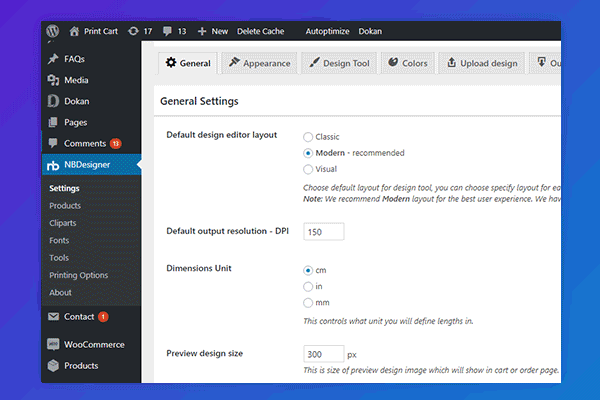Click the hammer icon on Appearance tab
This screenshot has height=400, width=600.
[234, 62]
